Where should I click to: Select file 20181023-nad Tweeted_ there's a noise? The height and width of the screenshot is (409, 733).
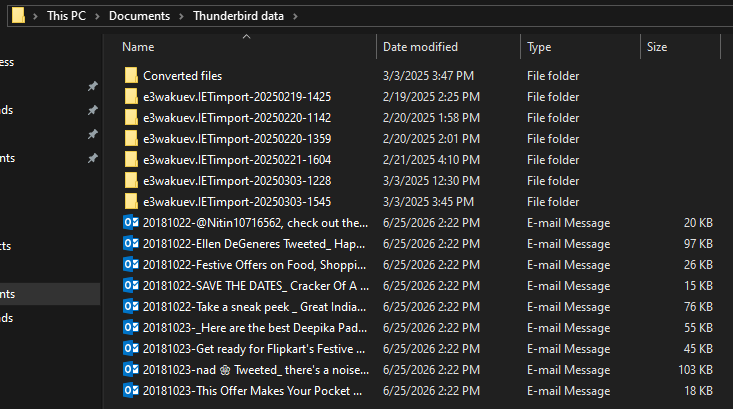[x=256, y=370]
